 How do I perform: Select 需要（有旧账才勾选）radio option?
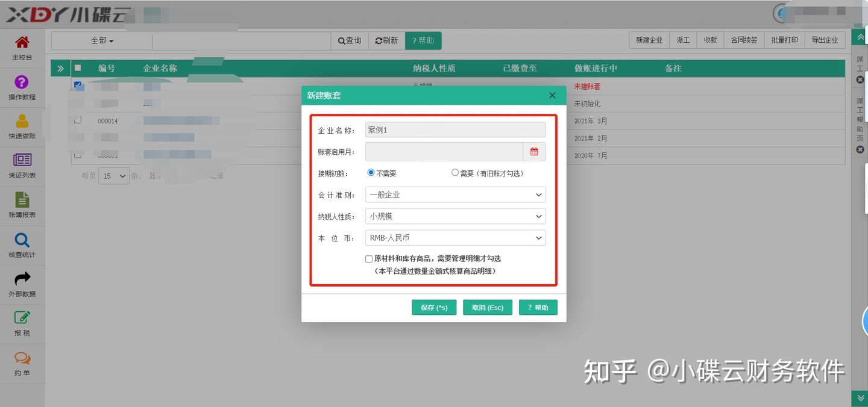coord(454,173)
